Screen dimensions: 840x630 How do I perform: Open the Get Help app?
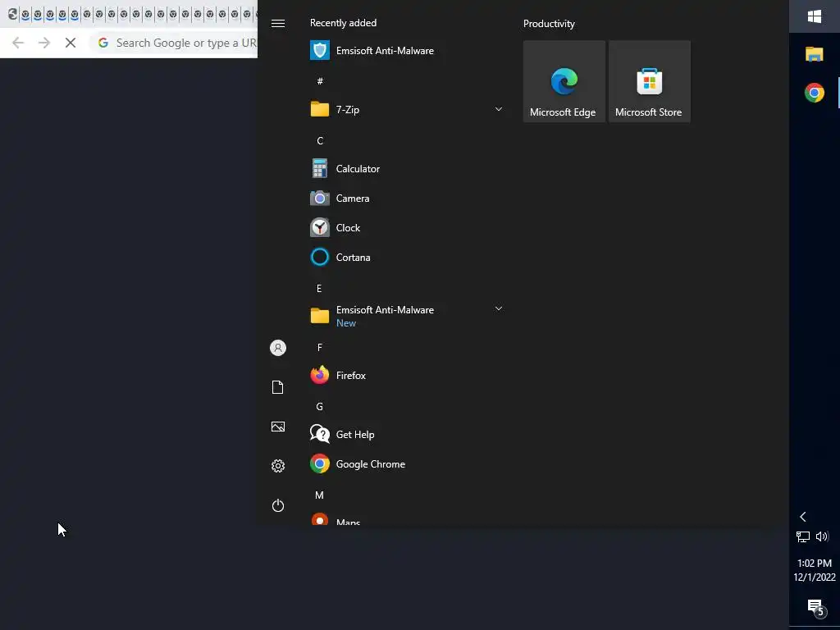pyautogui.click(x=406, y=435)
